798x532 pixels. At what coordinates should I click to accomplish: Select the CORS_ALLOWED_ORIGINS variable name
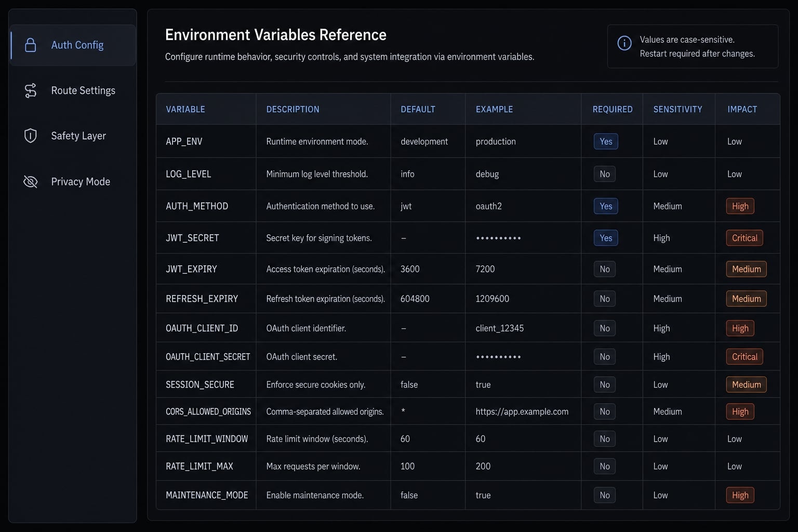coord(208,411)
